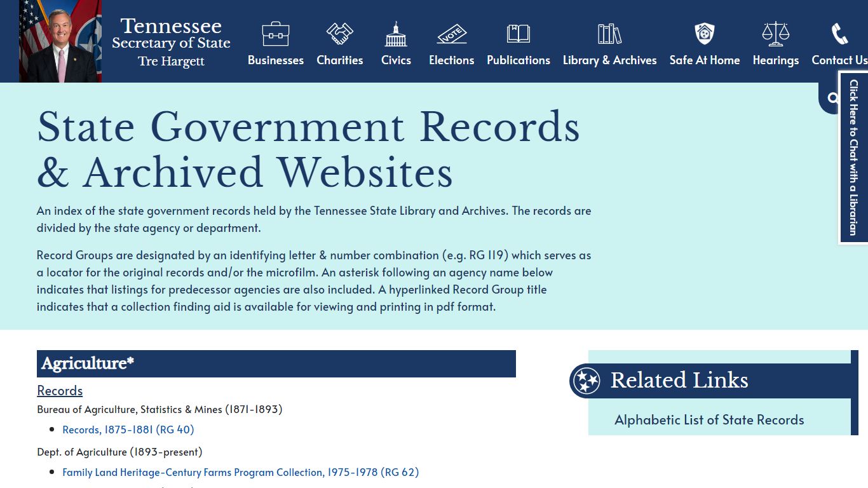This screenshot has width=868, height=488.
Task: Click the Civics capitol building icon
Action: (x=396, y=34)
